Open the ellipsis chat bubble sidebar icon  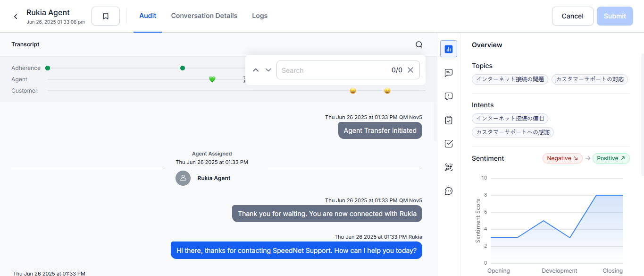click(x=449, y=191)
